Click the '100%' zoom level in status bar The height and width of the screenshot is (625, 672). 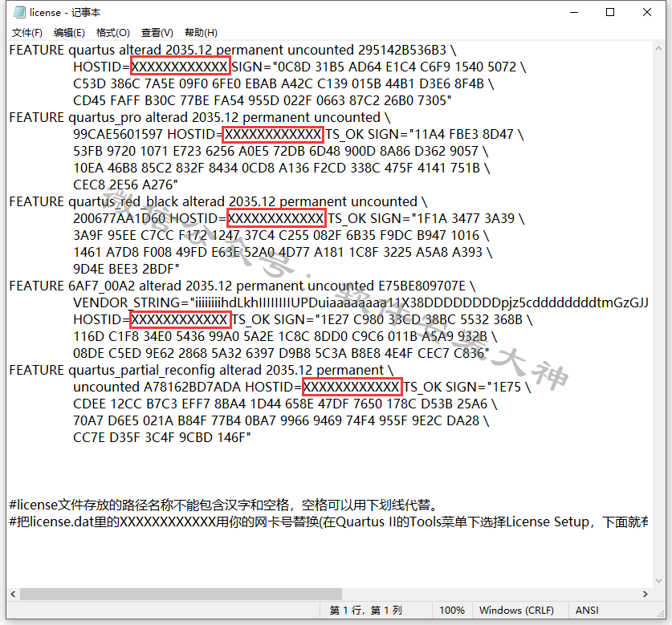[x=452, y=610]
